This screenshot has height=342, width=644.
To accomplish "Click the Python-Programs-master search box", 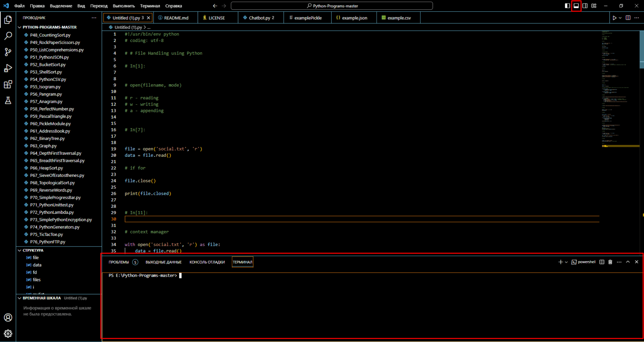I will coord(332,6).
